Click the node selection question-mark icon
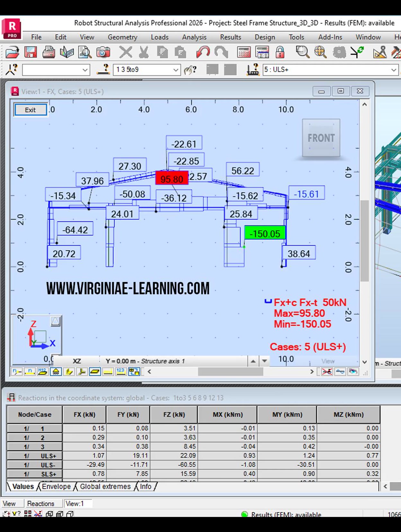The height and width of the screenshot is (532, 401). coord(12,69)
